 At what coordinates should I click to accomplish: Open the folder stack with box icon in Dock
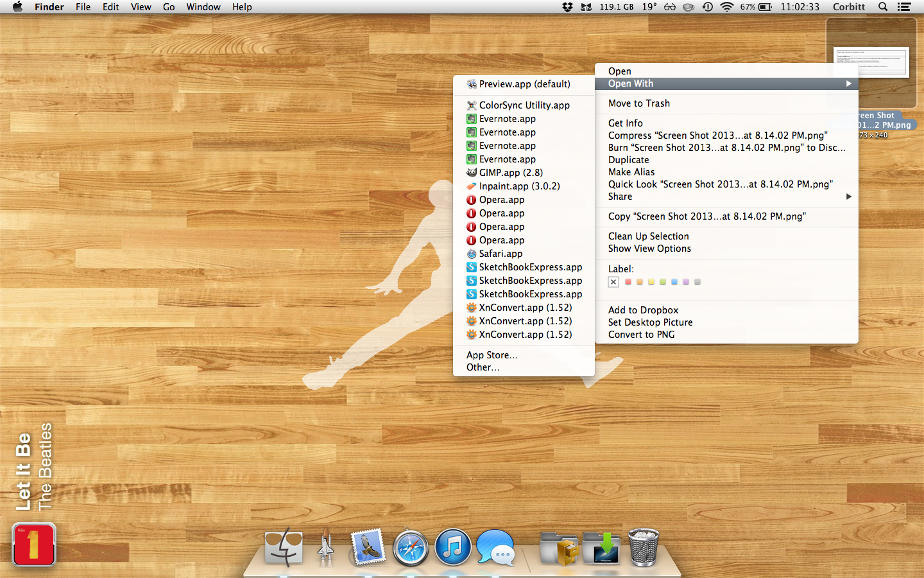(559, 548)
